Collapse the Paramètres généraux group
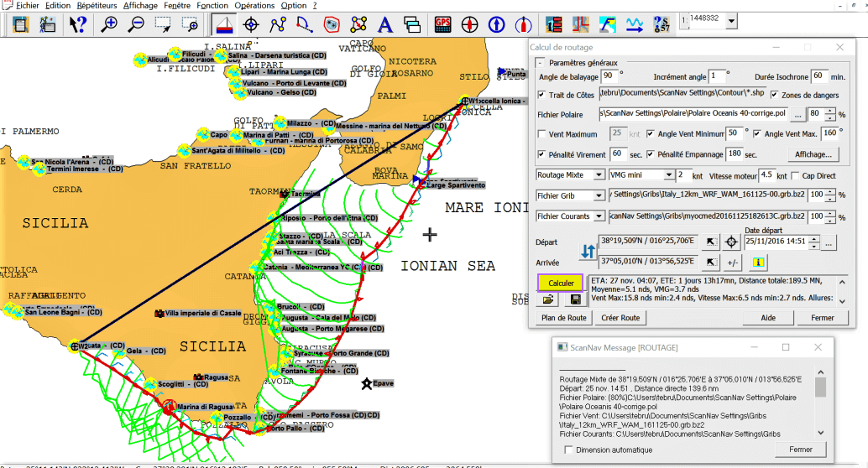The image size is (868, 468). [541, 63]
